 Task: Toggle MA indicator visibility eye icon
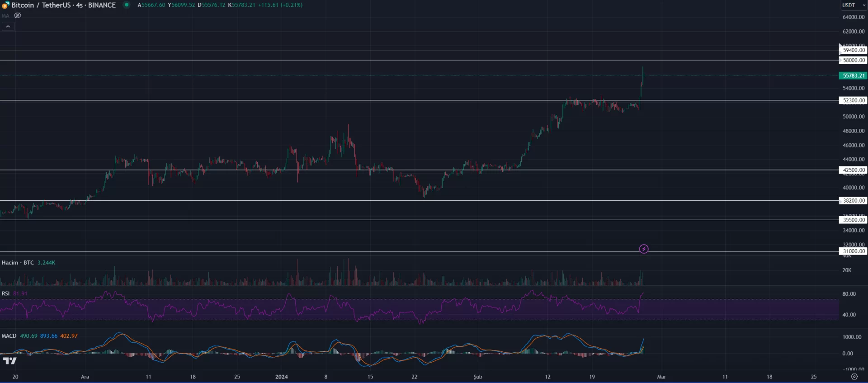tap(18, 16)
